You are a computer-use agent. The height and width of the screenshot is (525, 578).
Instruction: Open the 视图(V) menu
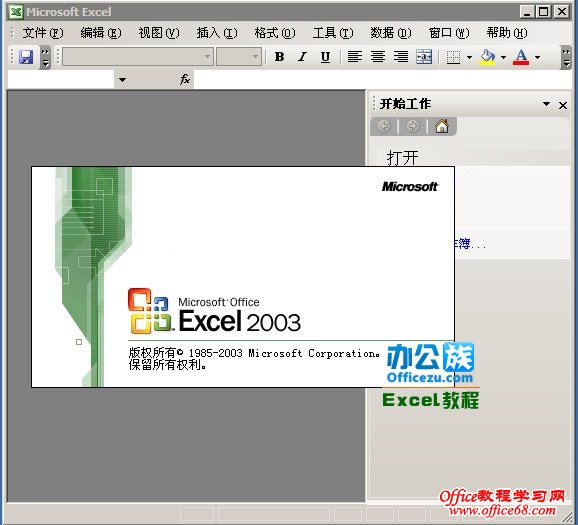(159, 33)
